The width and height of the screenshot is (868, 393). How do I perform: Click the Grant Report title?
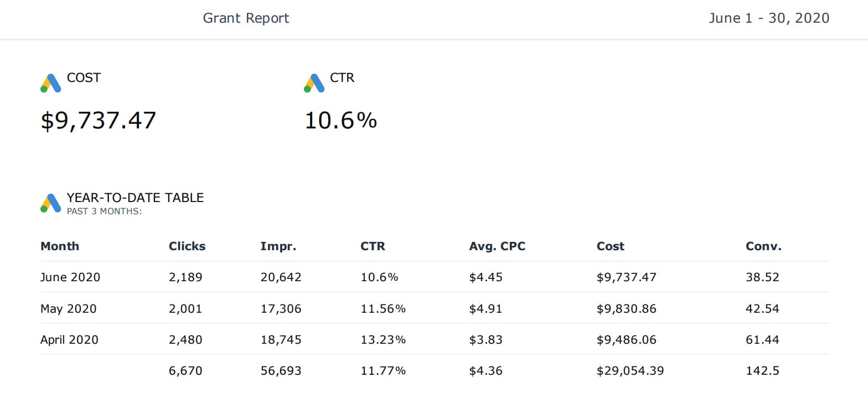click(x=246, y=18)
